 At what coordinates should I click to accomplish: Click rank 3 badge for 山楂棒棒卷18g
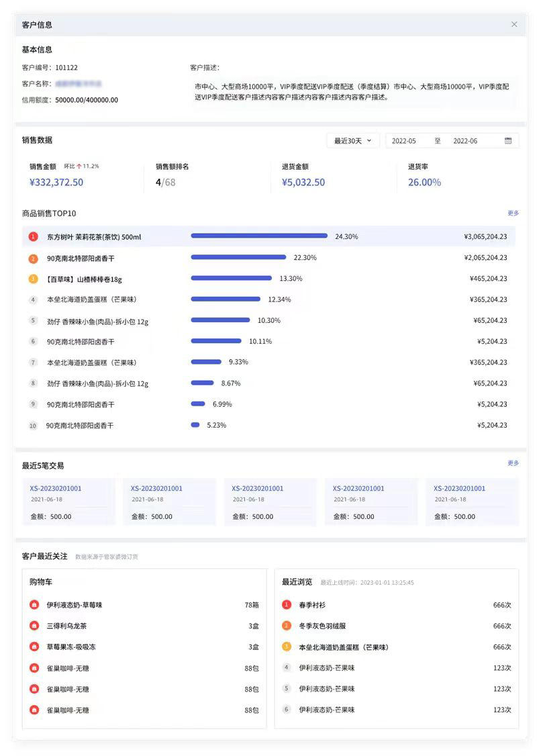[33, 279]
